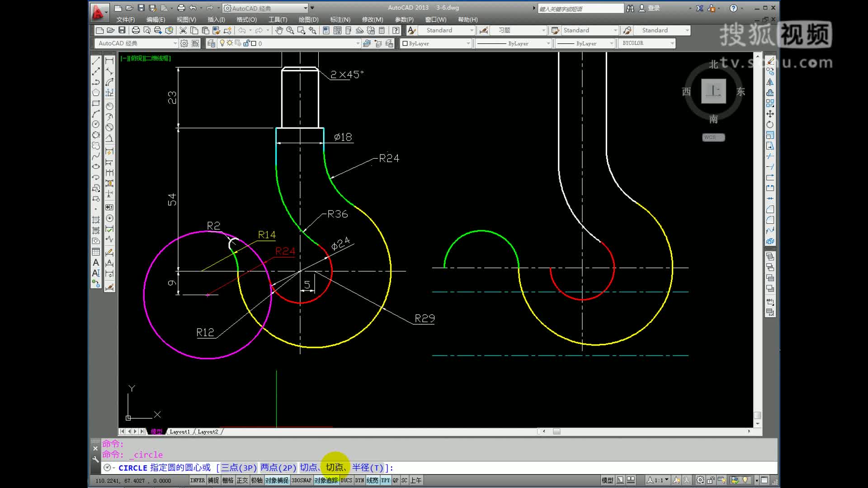The width and height of the screenshot is (868, 488).
Task: Switch to the Layout1 tab
Action: 179,432
